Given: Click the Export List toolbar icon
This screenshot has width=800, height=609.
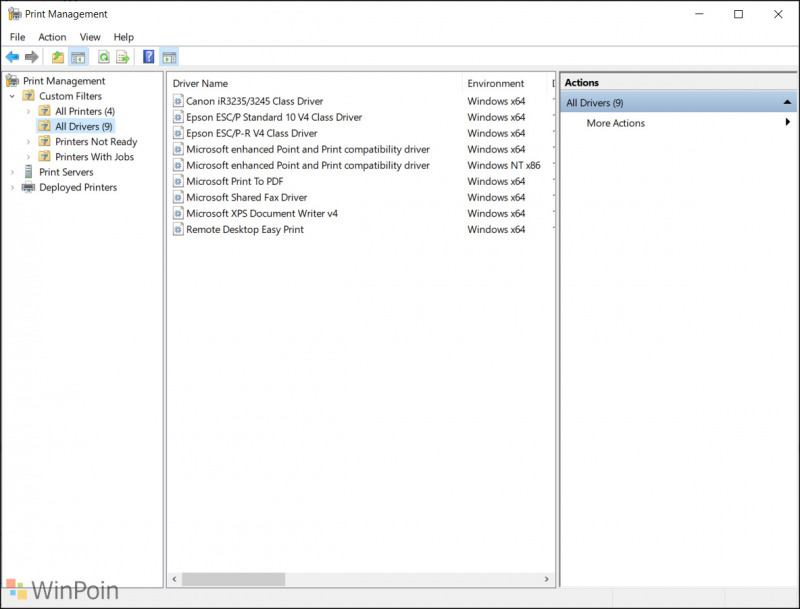Looking at the screenshot, I should pos(123,57).
